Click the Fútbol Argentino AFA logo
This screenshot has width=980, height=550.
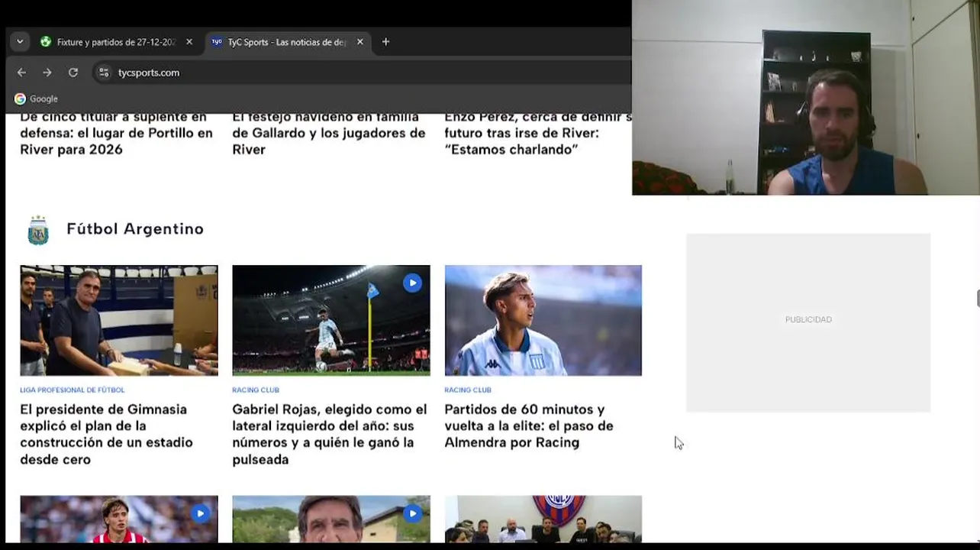tap(38, 230)
